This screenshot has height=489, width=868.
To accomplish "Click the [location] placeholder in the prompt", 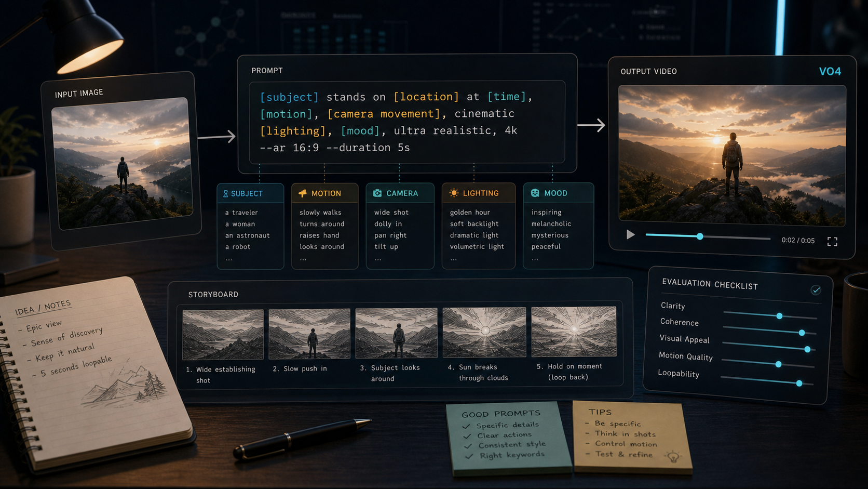I will [x=426, y=97].
